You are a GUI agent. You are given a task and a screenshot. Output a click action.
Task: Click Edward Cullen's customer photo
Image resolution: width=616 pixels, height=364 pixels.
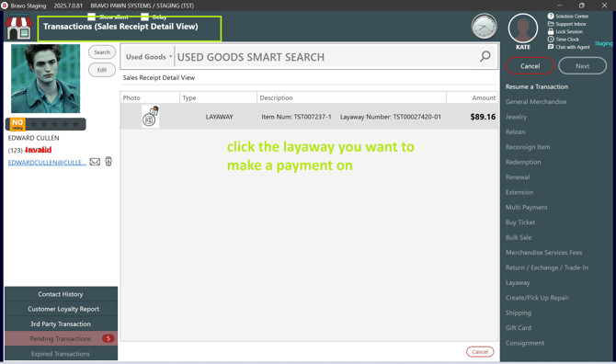(46, 78)
